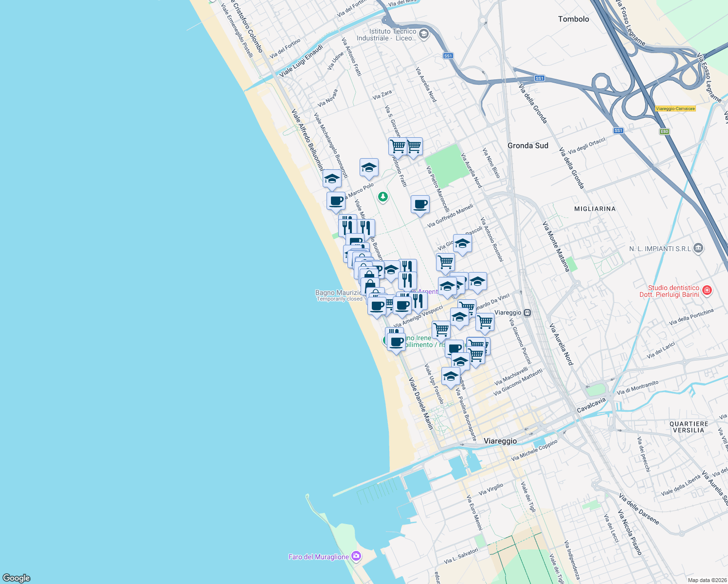Click the school marker by Via Paolina Buonaparte
Image resolution: width=728 pixels, height=584 pixels.
[451, 376]
